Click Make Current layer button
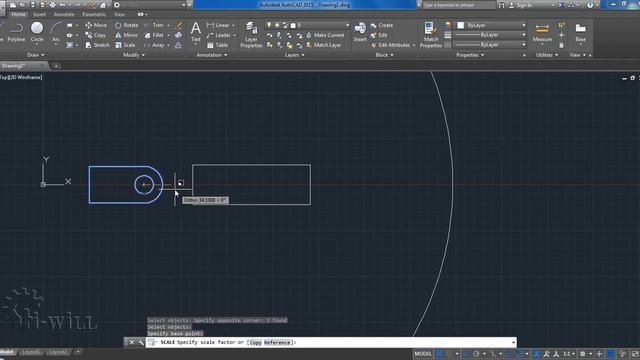 [x=325, y=35]
